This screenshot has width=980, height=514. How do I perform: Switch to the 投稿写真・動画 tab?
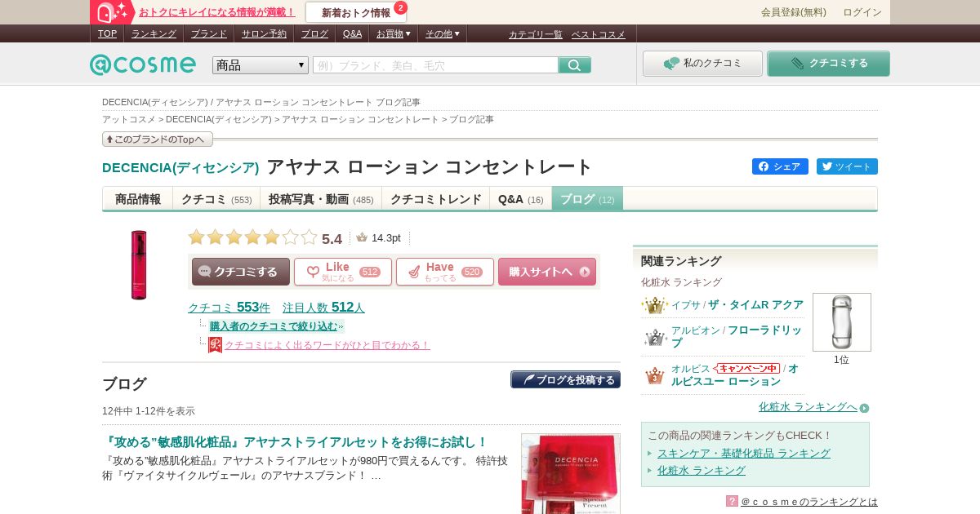coord(321,199)
